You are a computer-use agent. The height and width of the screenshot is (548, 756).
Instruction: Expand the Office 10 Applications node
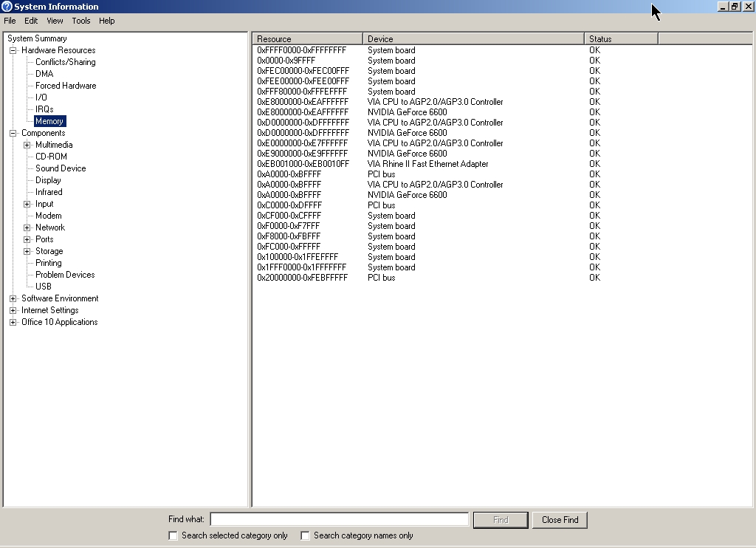pos(13,322)
